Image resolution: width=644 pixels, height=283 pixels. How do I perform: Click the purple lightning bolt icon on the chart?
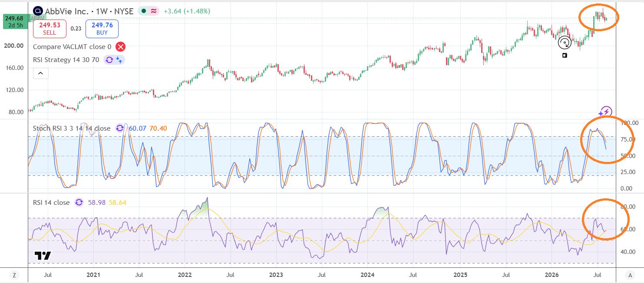(607, 112)
